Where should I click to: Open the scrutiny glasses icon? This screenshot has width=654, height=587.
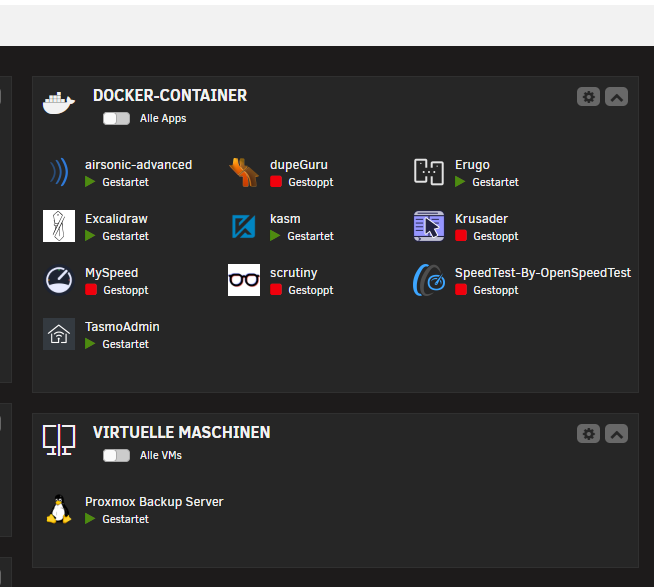[x=244, y=280]
